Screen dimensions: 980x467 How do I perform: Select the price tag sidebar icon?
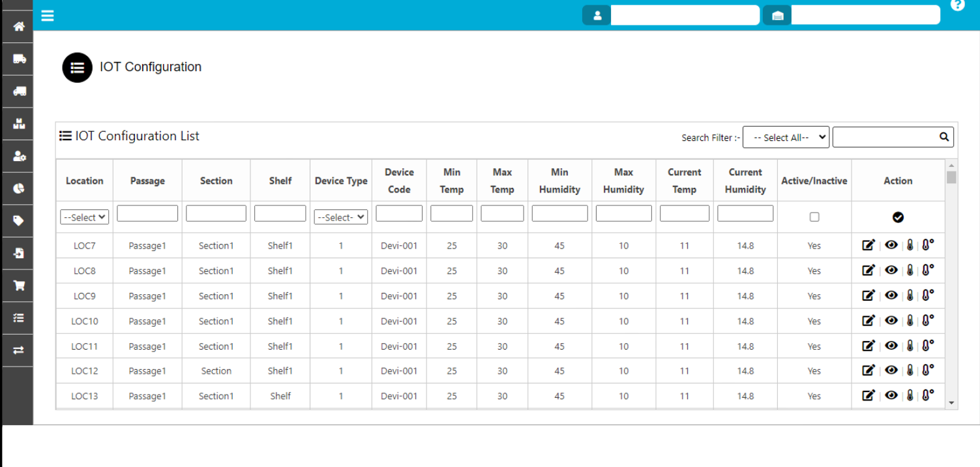point(19,221)
